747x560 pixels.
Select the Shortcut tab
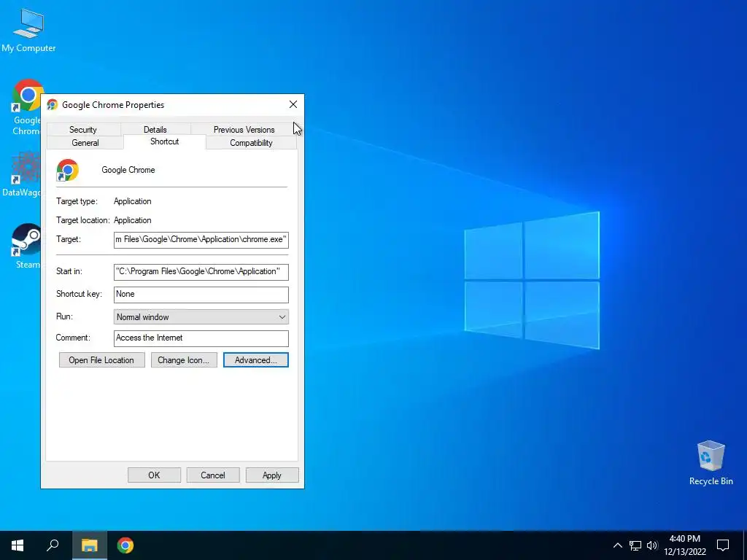164,141
